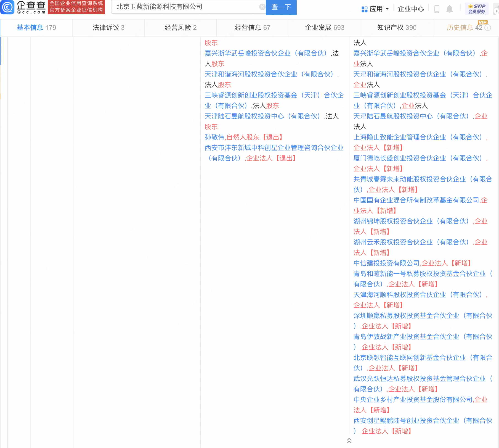The image size is (499, 448).
Task: Open 共青城春霖未来动能股权投资 link
Action: [423, 185]
